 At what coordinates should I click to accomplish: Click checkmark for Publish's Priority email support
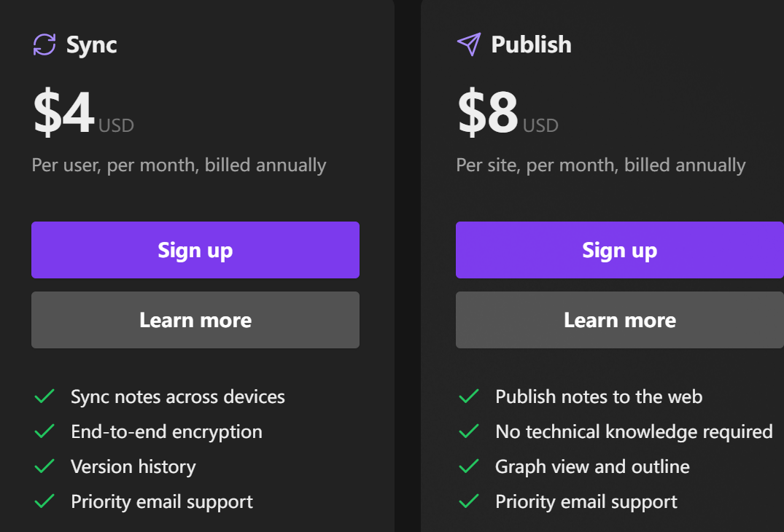pyautogui.click(x=469, y=501)
